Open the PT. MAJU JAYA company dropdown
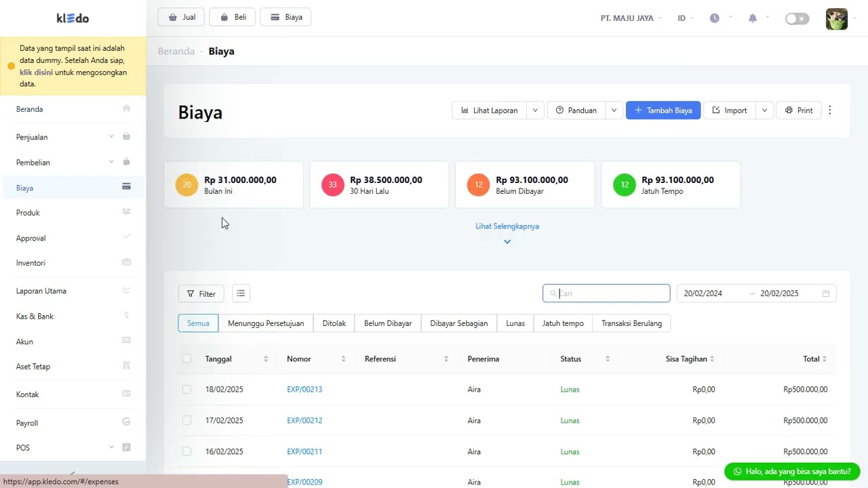This screenshot has height=488, width=868. pos(631,18)
